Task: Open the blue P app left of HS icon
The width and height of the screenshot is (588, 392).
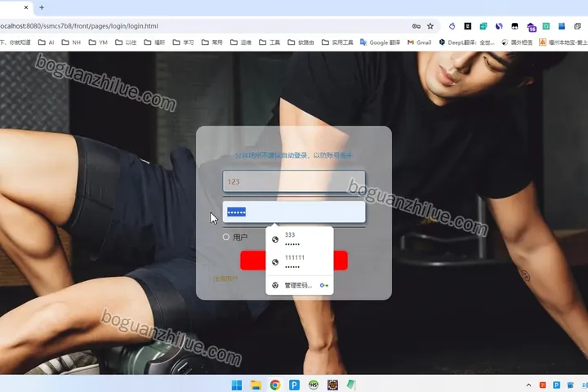Action: coord(294,385)
